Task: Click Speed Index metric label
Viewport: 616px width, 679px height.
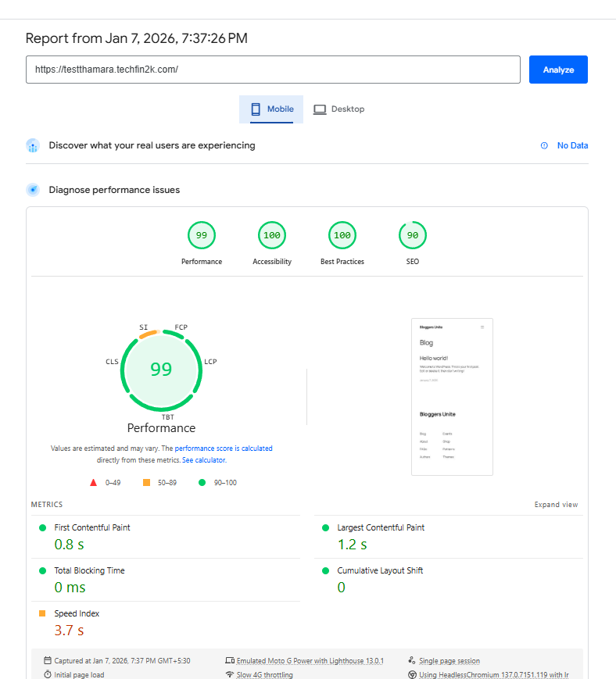Action: [77, 613]
